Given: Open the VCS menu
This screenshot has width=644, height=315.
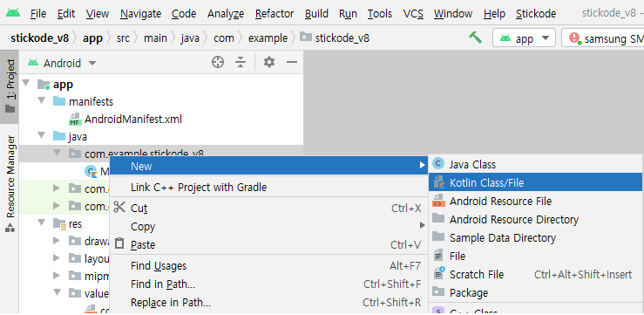Looking at the screenshot, I should (x=413, y=14).
